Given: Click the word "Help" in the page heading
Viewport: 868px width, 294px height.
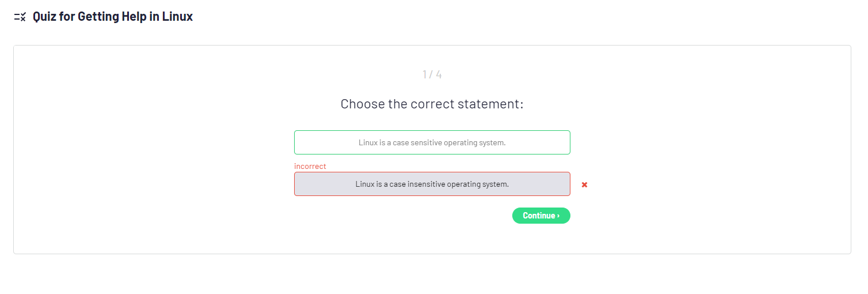Looking at the screenshot, I should click(x=134, y=17).
